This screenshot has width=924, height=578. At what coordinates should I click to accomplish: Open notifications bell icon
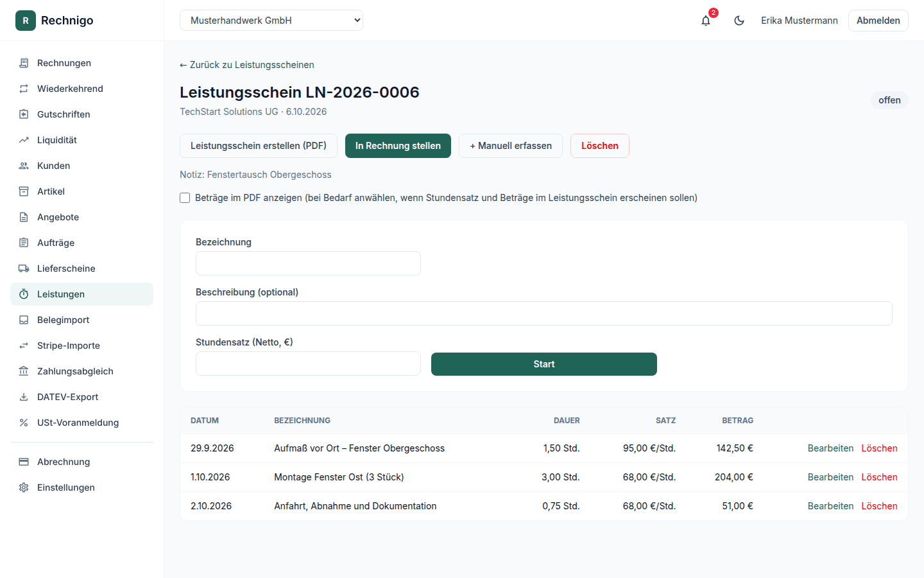tap(706, 21)
